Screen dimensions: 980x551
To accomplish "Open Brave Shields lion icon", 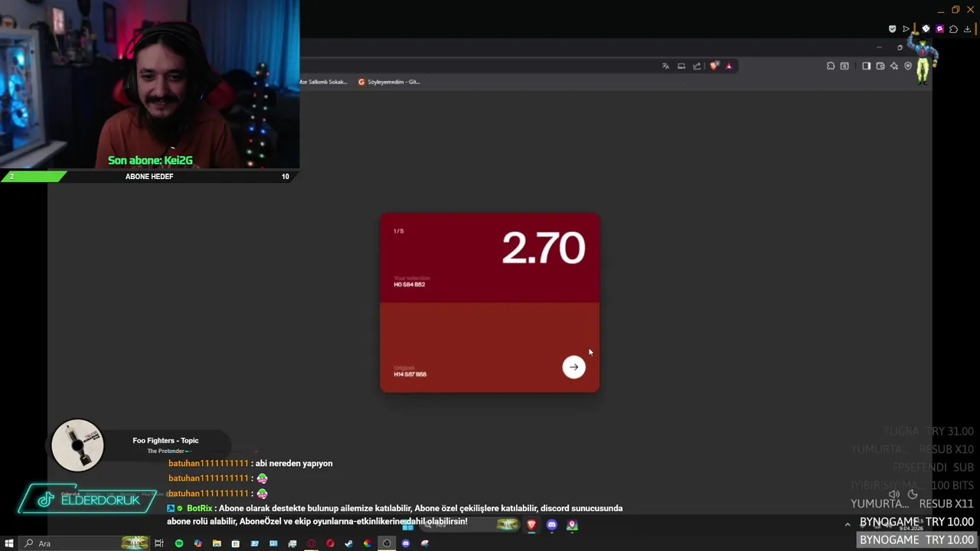I will pyautogui.click(x=714, y=66).
